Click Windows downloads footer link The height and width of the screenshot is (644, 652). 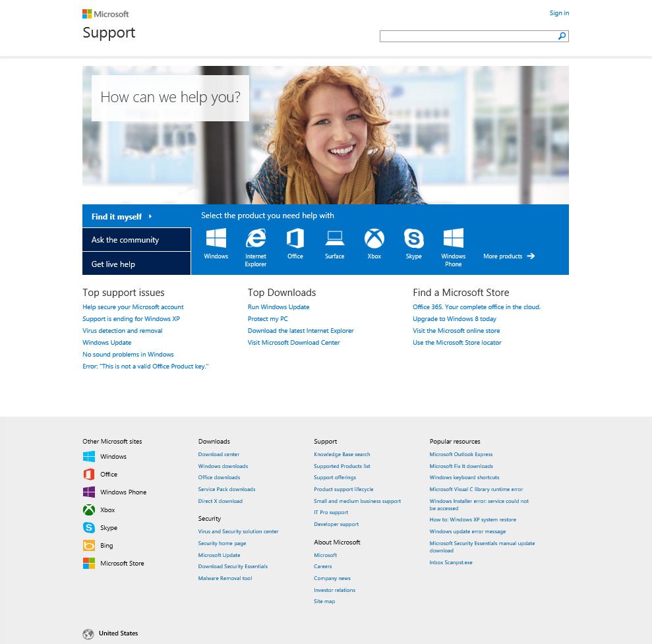point(223,466)
